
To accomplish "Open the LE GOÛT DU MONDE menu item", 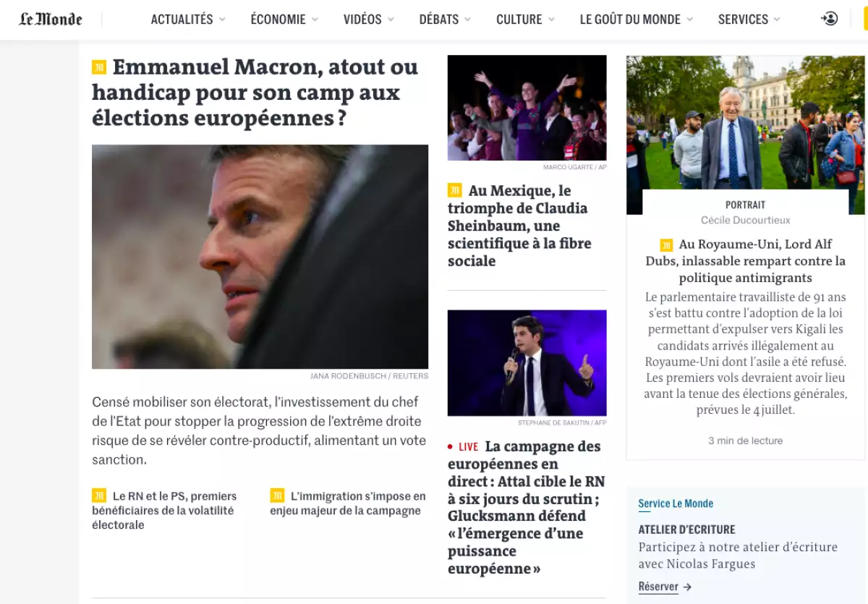I will (x=630, y=20).
